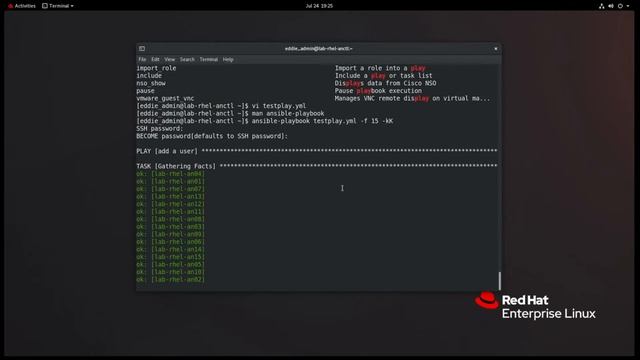Image resolution: width=640 pixels, height=360 pixels.
Task: Click 'Include a play or task list' description
Action: 383,76
